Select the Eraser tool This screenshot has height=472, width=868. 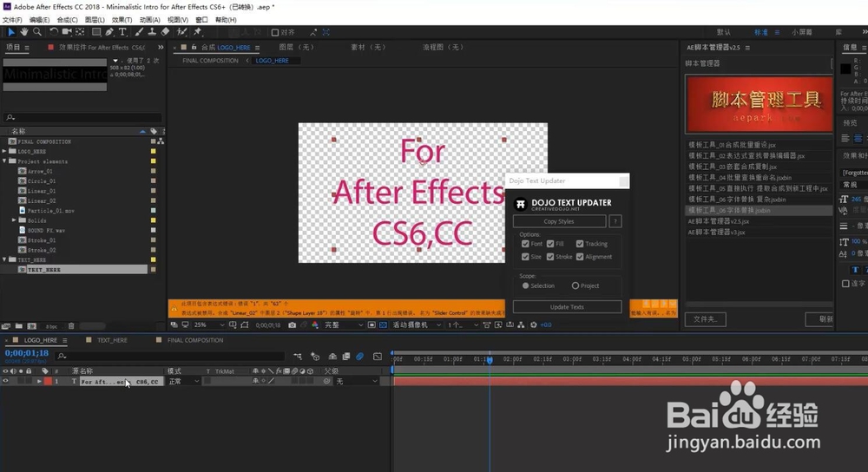click(x=165, y=32)
